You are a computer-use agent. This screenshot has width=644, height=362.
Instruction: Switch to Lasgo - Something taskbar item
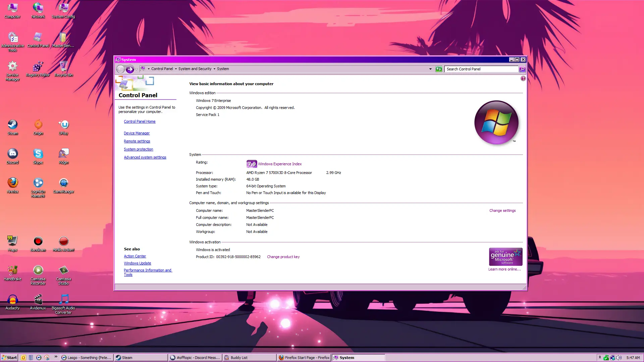pyautogui.click(x=87, y=358)
